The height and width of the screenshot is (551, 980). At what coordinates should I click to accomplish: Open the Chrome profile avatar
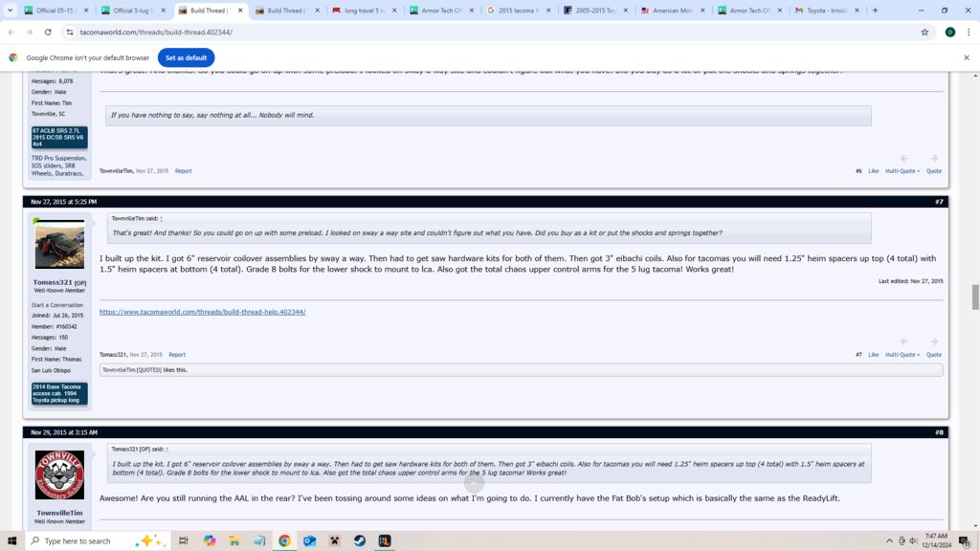pos(950,32)
